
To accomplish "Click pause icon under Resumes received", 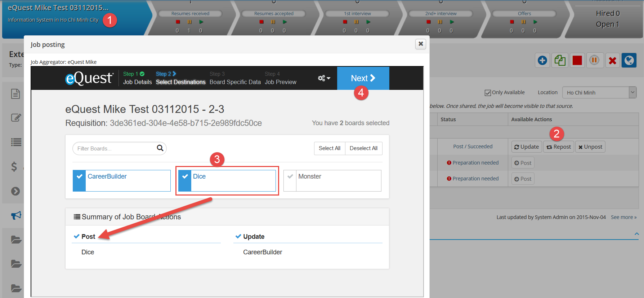I will [189, 22].
